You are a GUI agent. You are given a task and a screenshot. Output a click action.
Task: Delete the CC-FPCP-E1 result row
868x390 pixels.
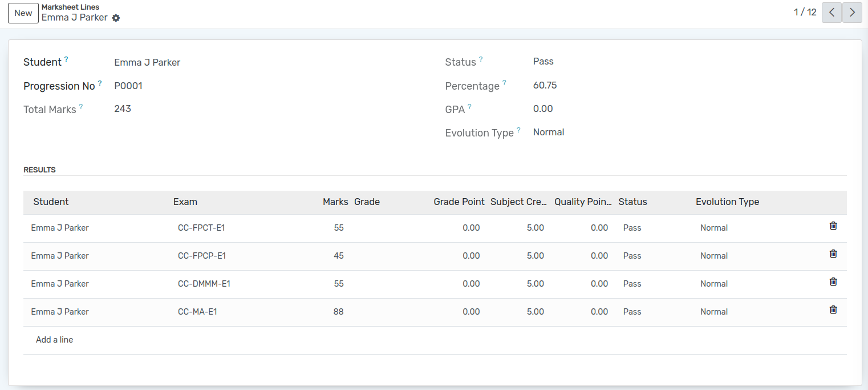coord(833,254)
